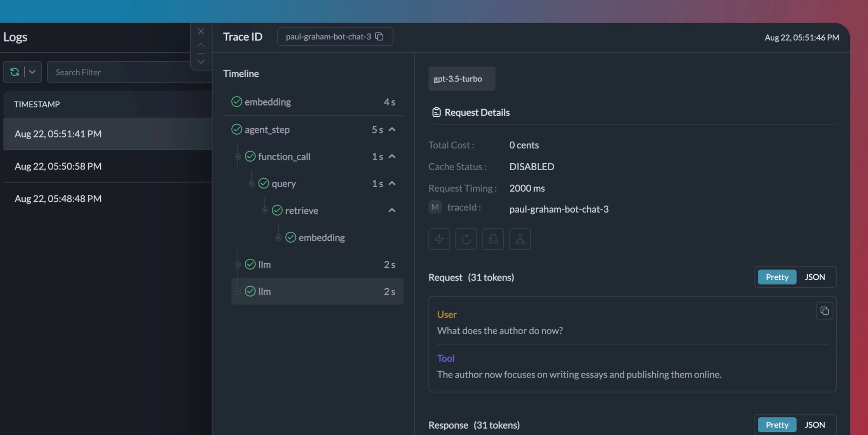The image size is (868, 435).
Task: Open the log from 05:50:58 PM
Action: (x=107, y=166)
